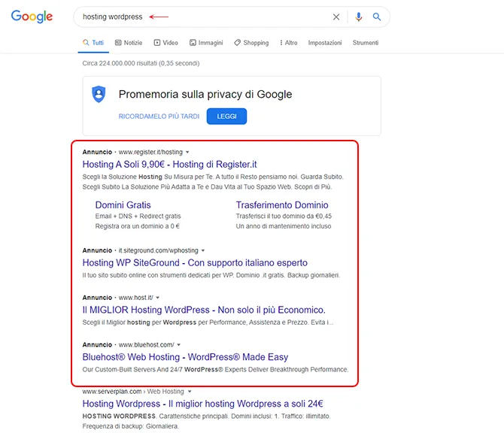The height and width of the screenshot is (433, 504).
Task: Submit search with magnifying glass icon
Action: click(377, 17)
